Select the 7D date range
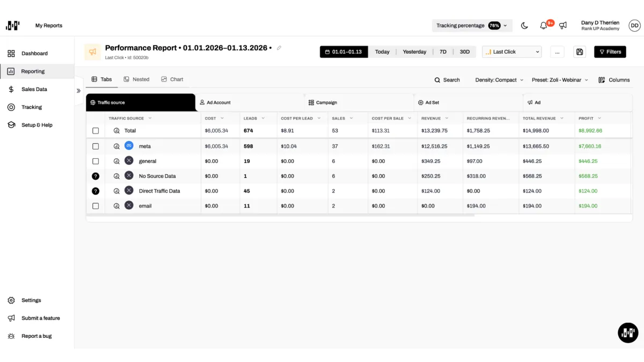Screen dimensions: 644x362 [443, 51]
